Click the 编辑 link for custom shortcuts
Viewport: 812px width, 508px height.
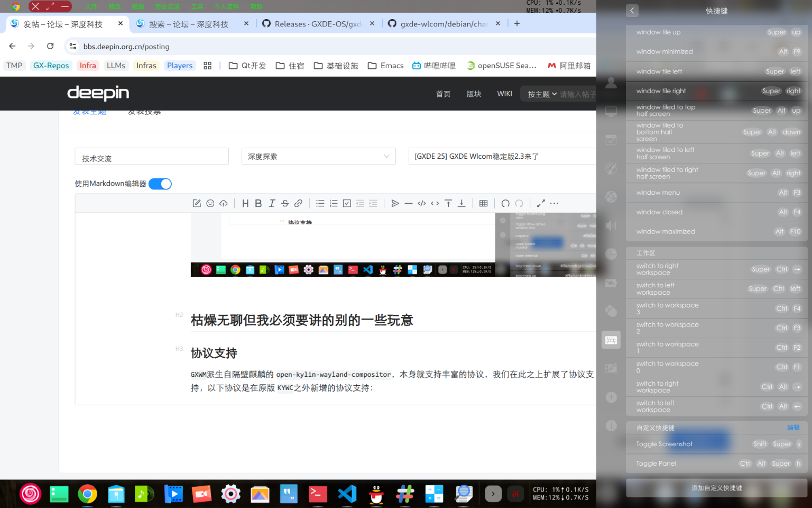[793, 428]
